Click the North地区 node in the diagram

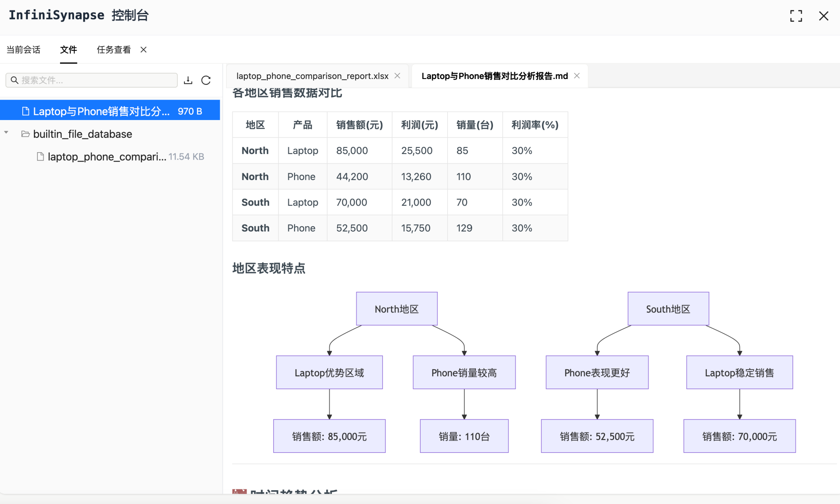pyautogui.click(x=397, y=308)
